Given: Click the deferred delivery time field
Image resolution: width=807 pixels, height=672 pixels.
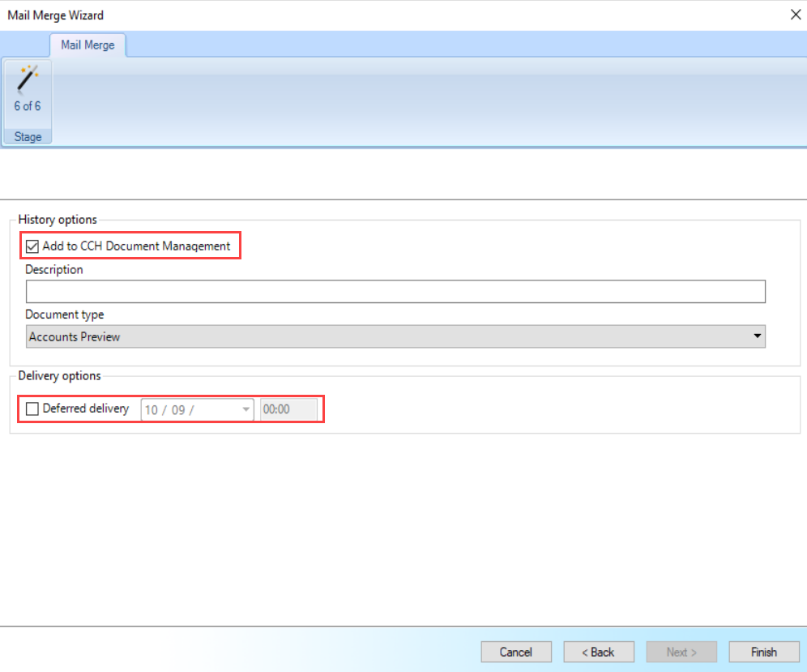Looking at the screenshot, I should coord(288,410).
